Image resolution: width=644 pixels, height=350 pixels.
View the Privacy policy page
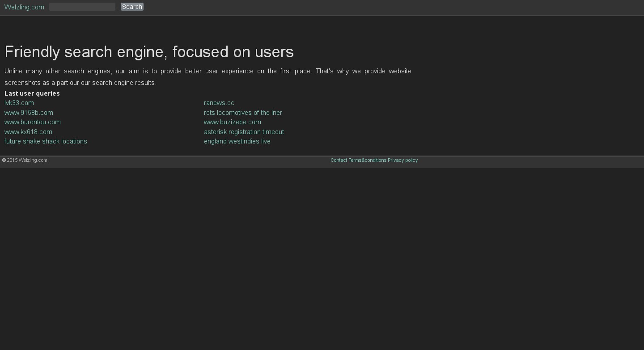(402, 160)
